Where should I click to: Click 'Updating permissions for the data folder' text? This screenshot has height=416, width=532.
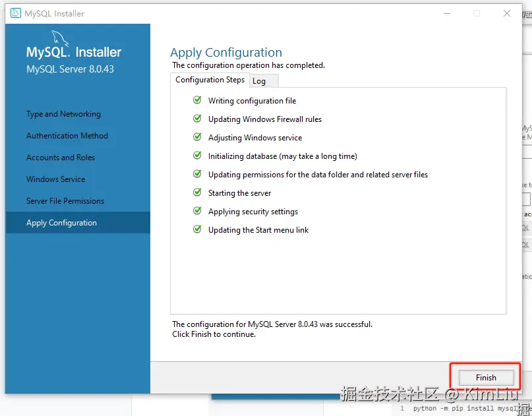click(x=318, y=175)
